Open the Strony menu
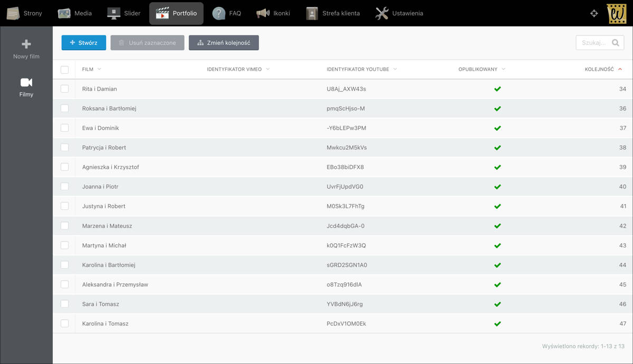633x364 pixels. pos(24,13)
